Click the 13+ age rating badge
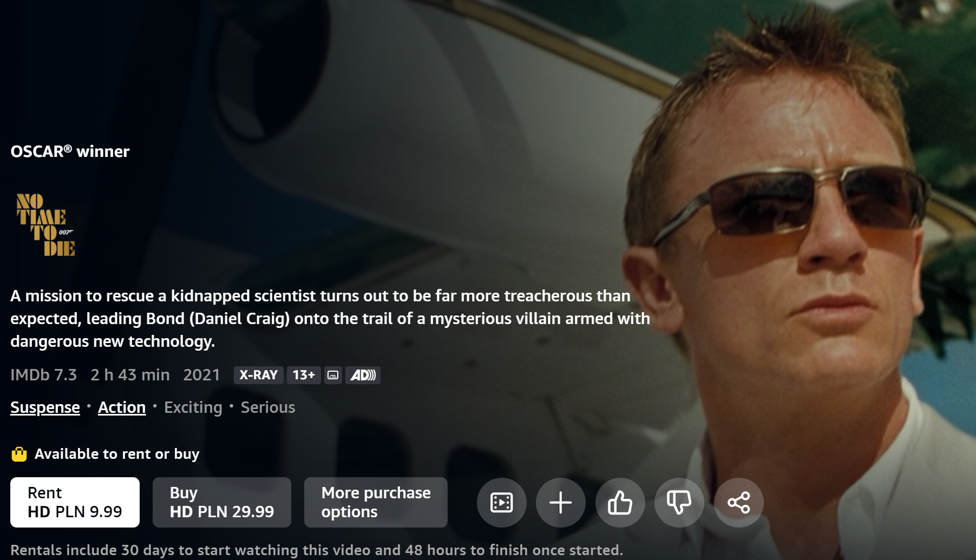Image resolution: width=976 pixels, height=560 pixels. click(x=304, y=375)
